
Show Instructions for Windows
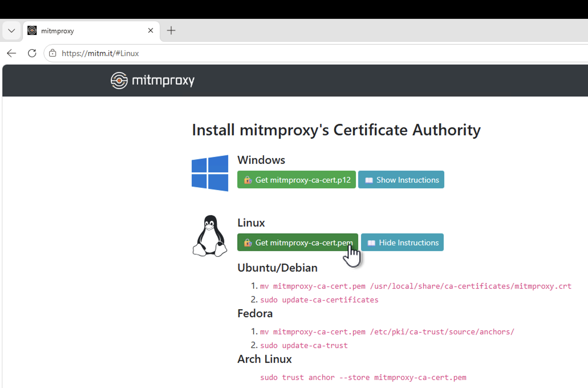click(x=401, y=180)
